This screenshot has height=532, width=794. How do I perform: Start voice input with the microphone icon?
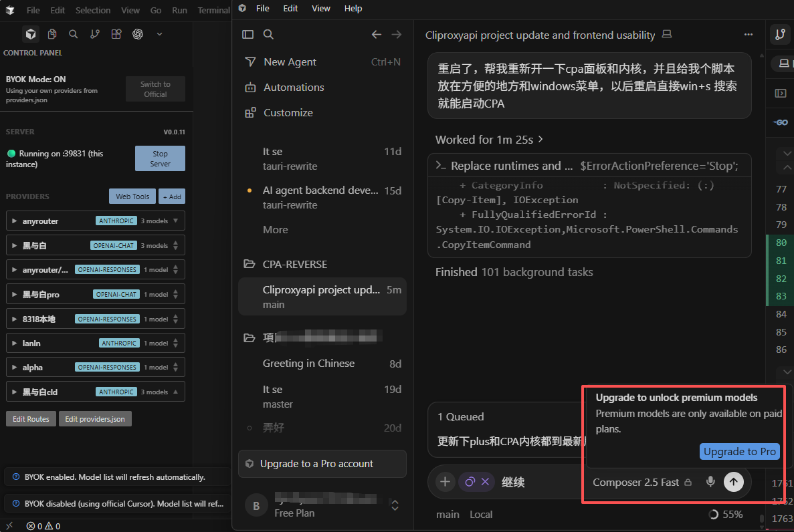click(710, 481)
